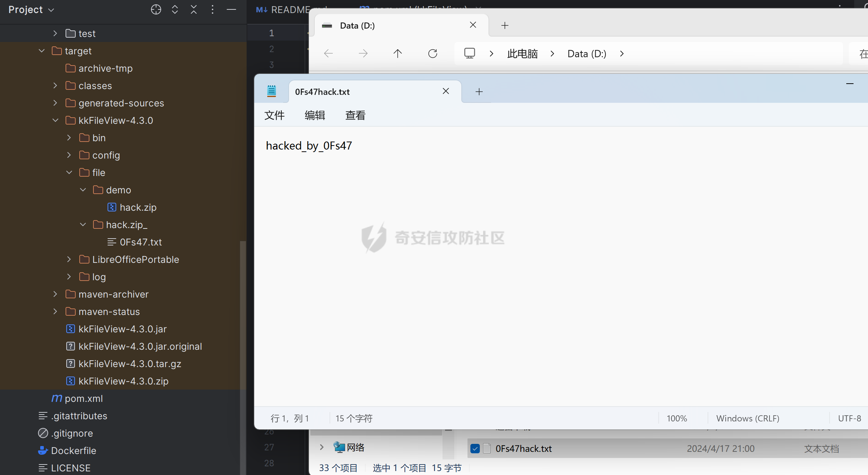Close 0Fs47hack.txt tab in Notepad
The height and width of the screenshot is (475, 868).
click(446, 91)
